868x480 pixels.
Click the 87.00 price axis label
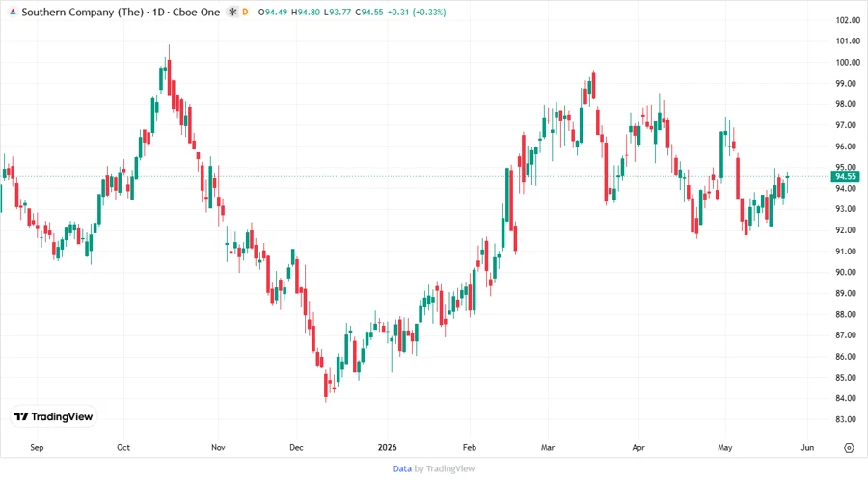[x=848, y=335]
